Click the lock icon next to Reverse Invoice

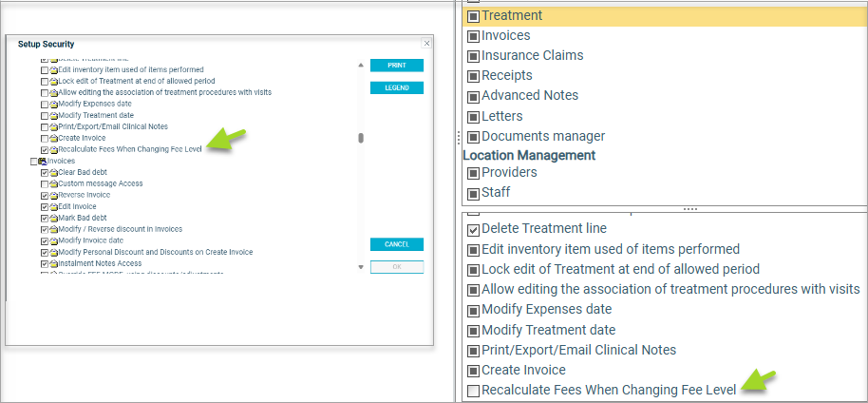click(53, 196)
